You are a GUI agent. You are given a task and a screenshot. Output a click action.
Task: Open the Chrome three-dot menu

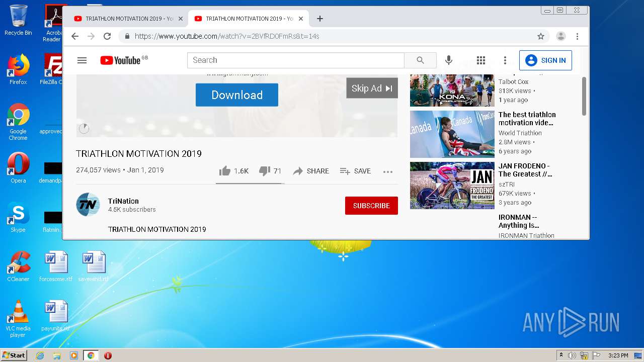click(x=577, y=36)
